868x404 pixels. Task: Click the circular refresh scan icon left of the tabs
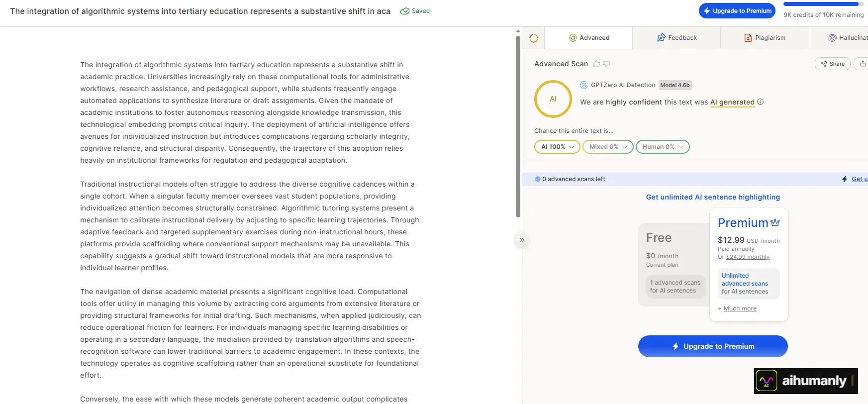pos(534,38)
